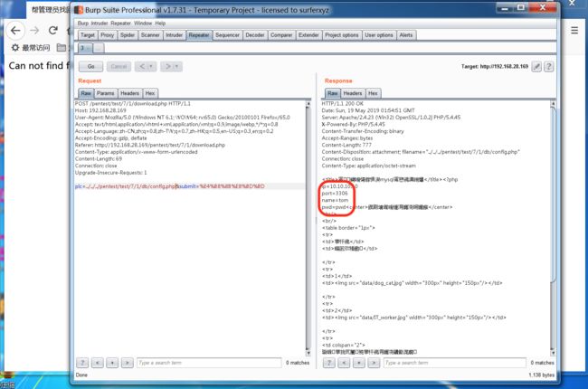Select Repeater sub-tab number 3
Screen dimensions: 588x389
[x=85, y=48]
